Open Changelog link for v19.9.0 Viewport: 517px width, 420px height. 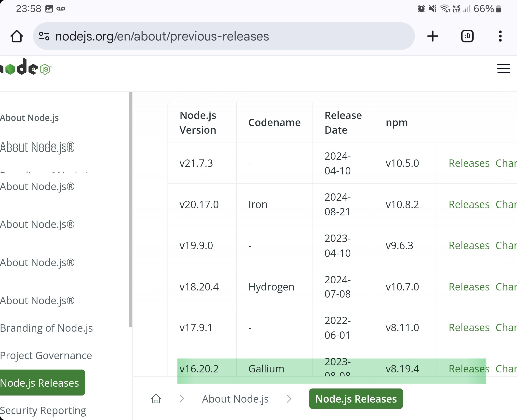click(506, 246)
